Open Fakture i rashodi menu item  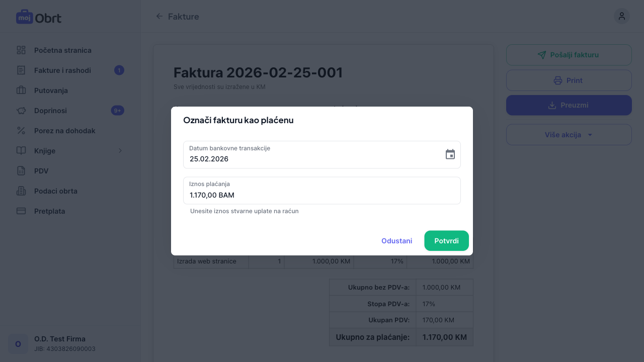[62, 70]
